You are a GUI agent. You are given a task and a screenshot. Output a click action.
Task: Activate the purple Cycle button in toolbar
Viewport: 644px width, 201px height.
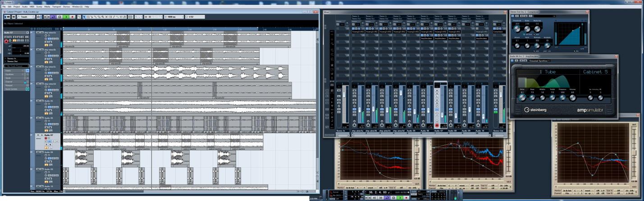[53, 17]
